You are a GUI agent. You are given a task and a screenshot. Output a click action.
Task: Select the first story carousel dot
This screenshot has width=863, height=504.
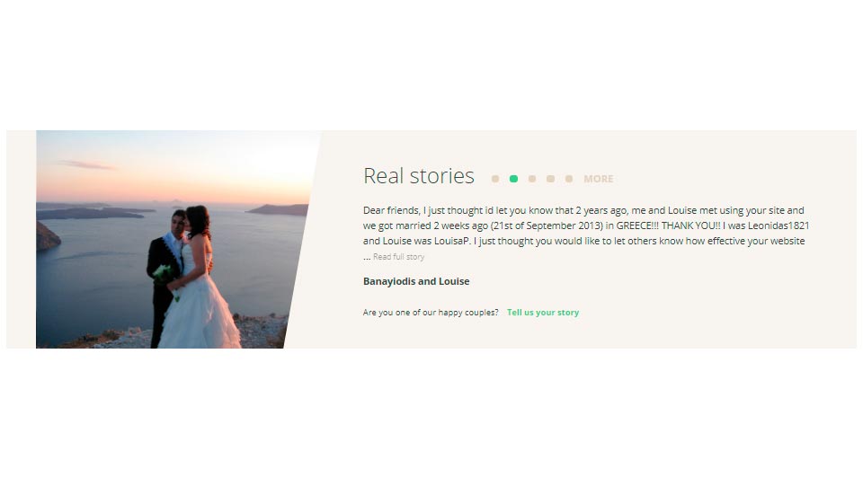pos(494,179)
